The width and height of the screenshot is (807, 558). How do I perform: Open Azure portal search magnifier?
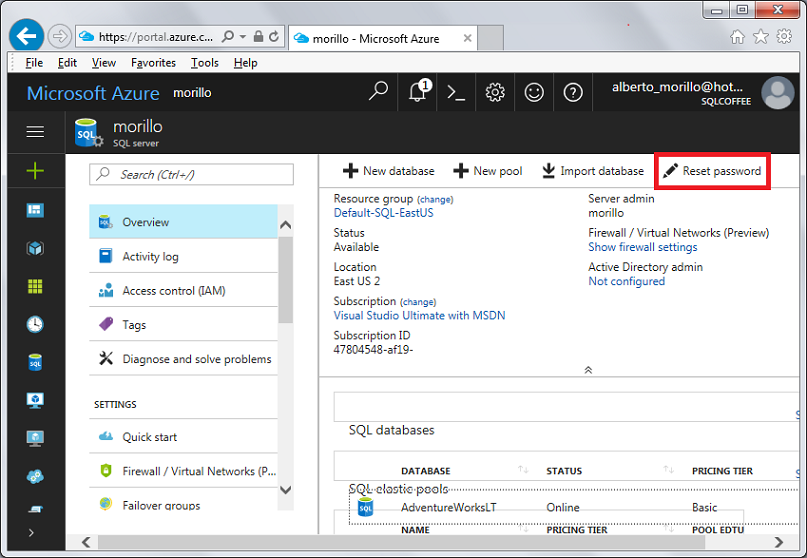[x=378, y=92]
